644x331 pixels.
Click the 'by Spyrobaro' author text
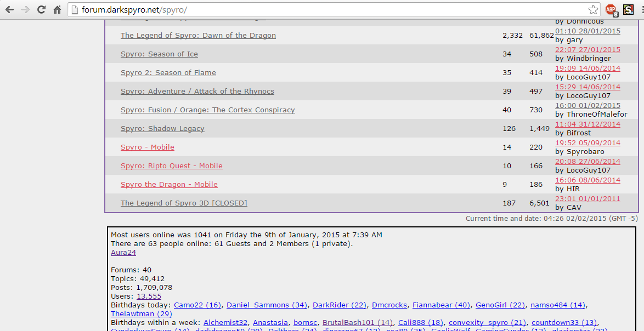[579, 152]
